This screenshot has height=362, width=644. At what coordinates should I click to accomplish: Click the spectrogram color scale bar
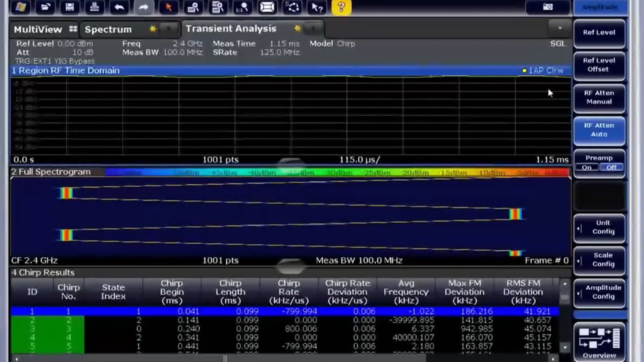click(x=336, y=173)
